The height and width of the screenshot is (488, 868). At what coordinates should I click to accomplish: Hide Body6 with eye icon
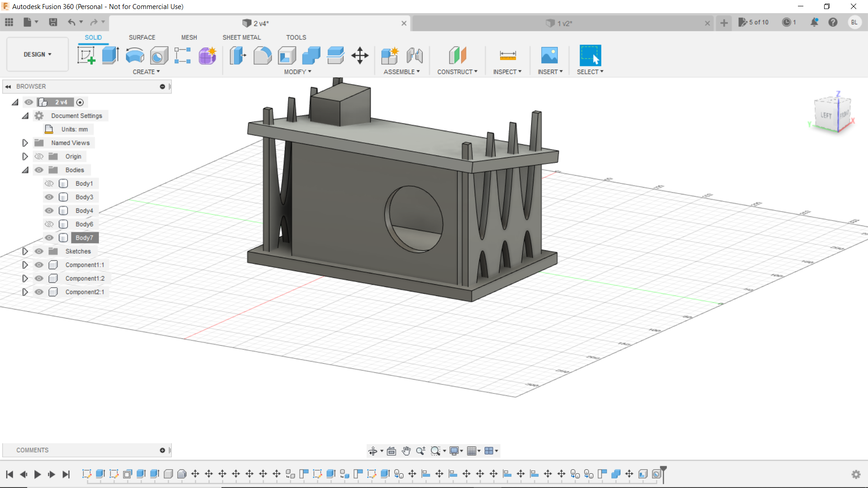tap(49, 224)
